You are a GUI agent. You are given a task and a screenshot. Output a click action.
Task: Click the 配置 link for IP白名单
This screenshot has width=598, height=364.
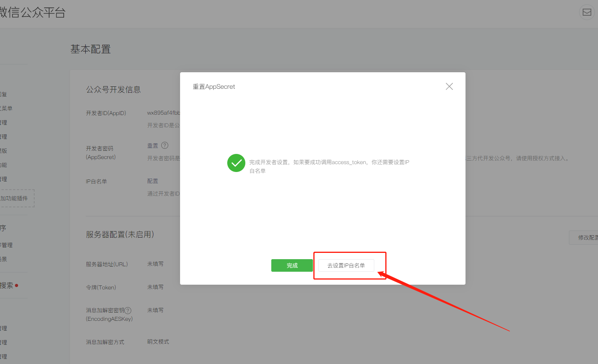point(153,181)
